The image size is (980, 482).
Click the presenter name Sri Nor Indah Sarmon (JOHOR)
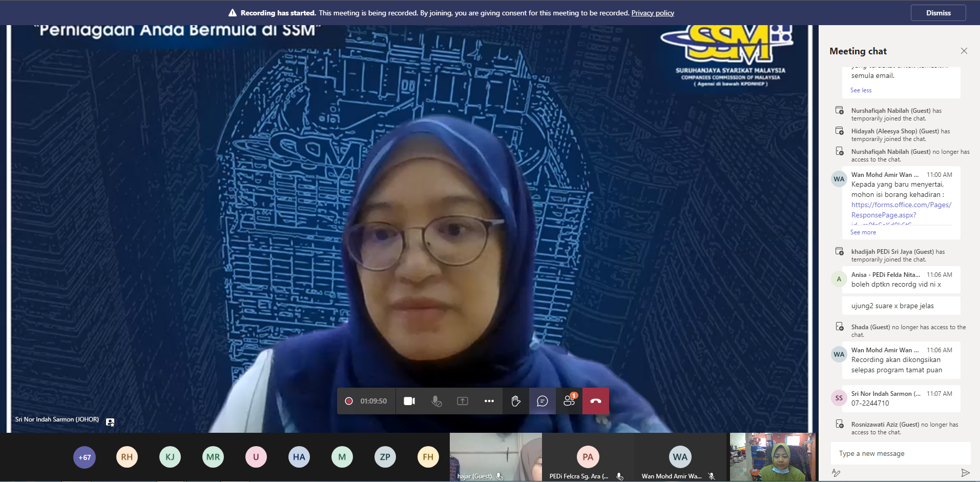[x=57, y=419]
